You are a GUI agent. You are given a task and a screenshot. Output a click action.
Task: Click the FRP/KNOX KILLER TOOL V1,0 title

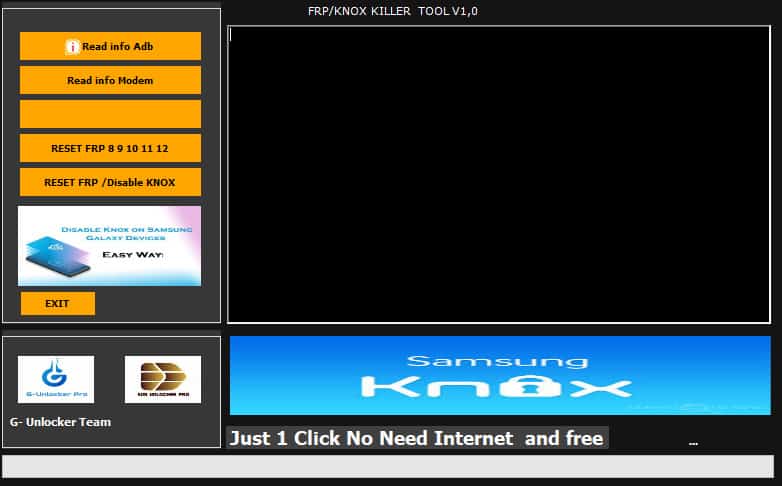click(x=392, y=11)
